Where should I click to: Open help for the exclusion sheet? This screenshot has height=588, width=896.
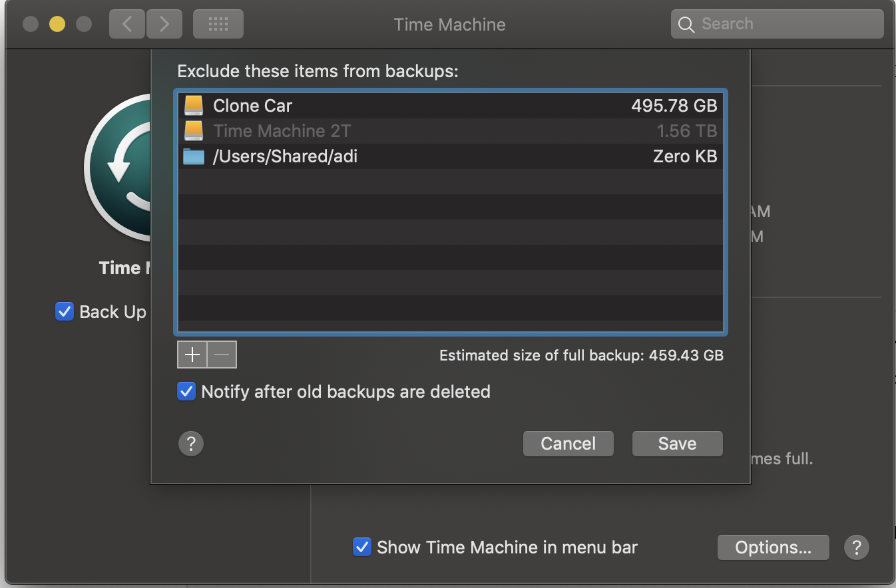(x=191, y=444)
